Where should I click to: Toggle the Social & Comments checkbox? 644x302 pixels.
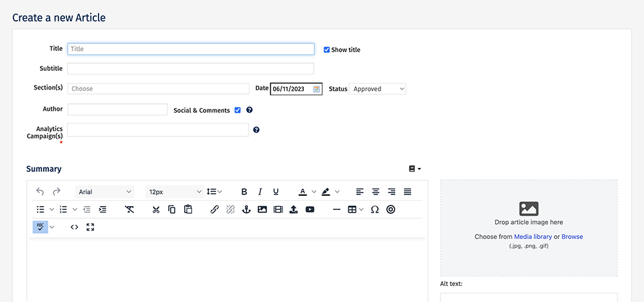pyautogui.click(x=238, y=110)
